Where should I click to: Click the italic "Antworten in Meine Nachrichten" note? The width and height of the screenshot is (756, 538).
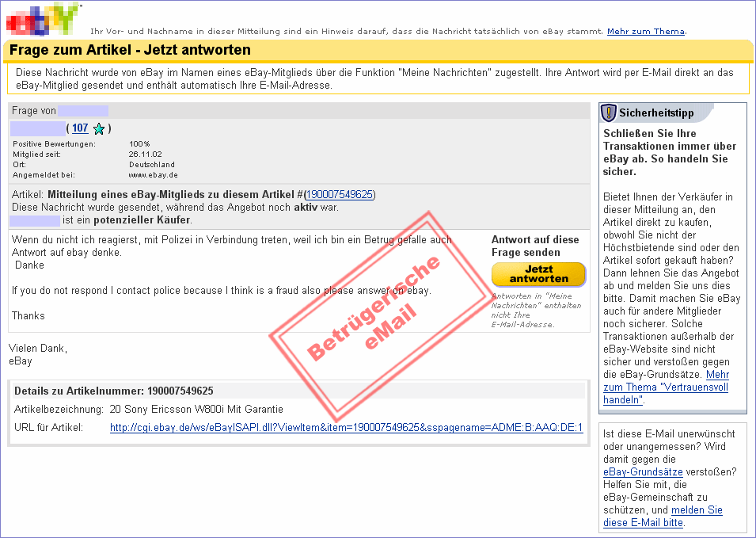(536, 311)
